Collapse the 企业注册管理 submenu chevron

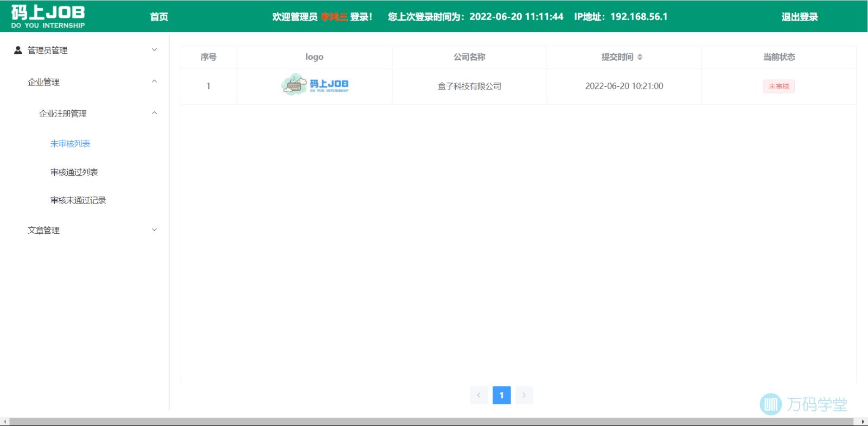pyautogui.click(x=154, y=113)
